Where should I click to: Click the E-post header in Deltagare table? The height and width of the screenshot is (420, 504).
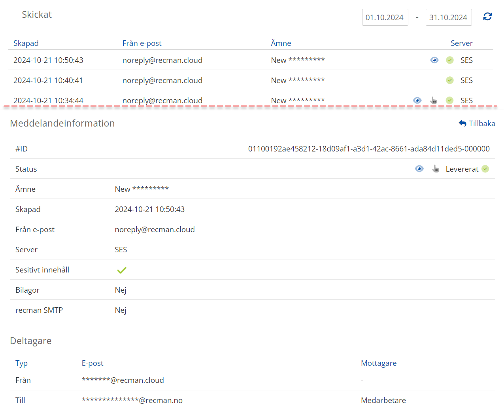92,363
